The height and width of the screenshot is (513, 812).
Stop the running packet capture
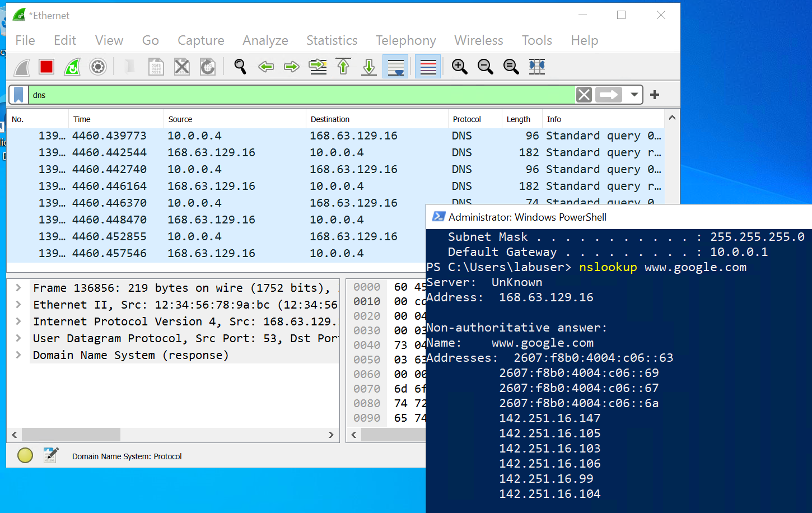coord(46,66)
